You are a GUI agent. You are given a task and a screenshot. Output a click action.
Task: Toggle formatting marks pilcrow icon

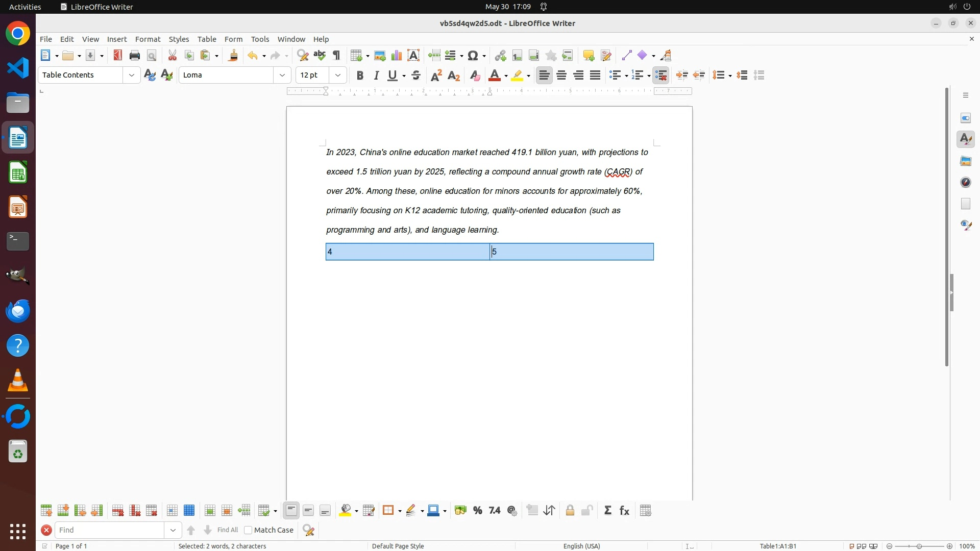pyautogui.click(x=336, y=56)
